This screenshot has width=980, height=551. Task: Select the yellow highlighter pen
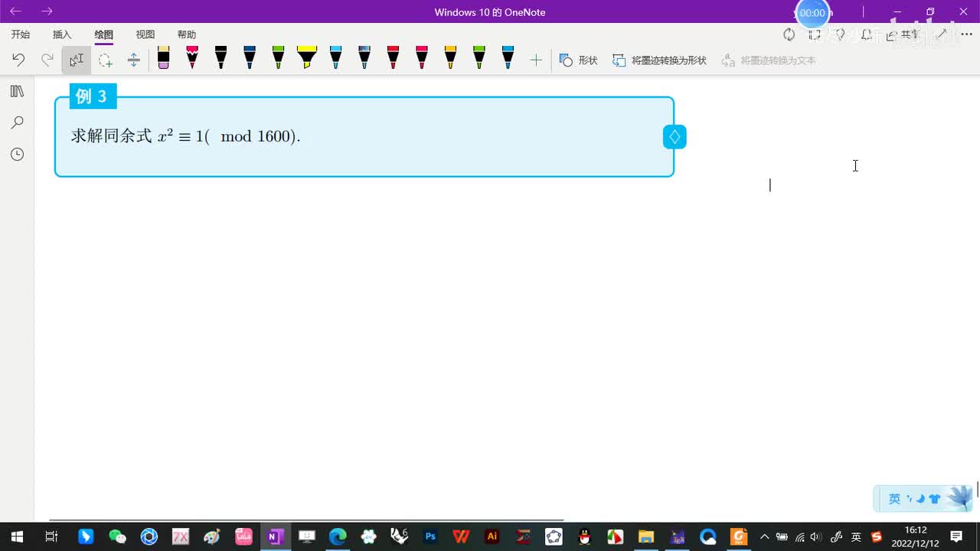click(307, 57)
